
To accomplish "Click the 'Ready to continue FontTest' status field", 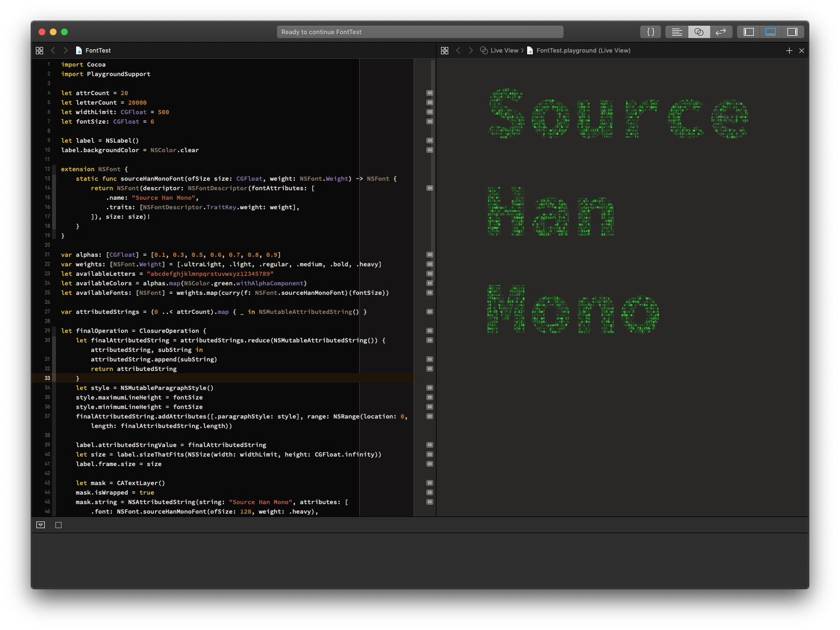I will coord(420,32).
